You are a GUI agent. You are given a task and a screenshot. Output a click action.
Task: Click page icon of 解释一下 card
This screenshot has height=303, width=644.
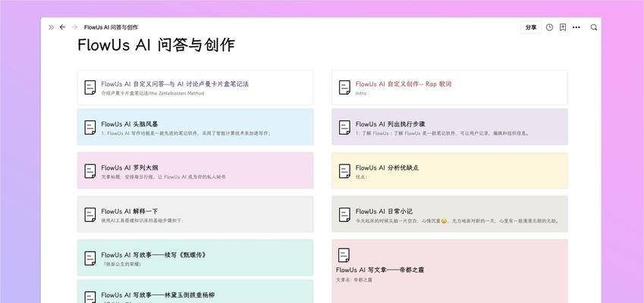90,214
